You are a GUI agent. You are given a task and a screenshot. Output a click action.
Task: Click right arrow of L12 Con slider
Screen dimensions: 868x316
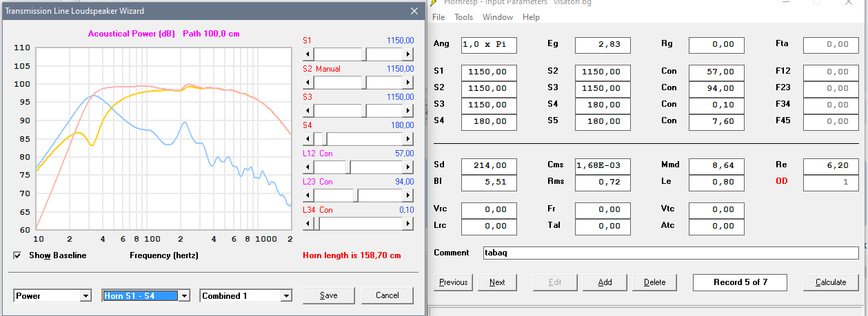pos(408,167)
